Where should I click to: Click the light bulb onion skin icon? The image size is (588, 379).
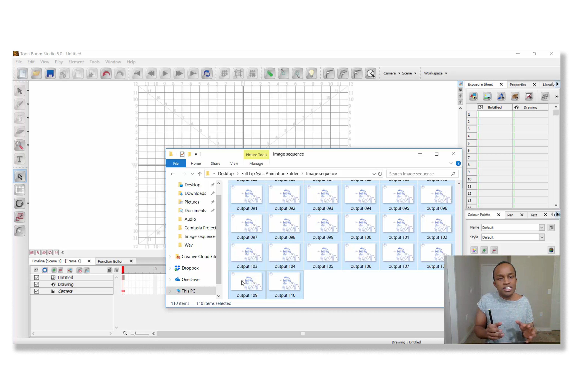pyautogui.click(x=311, y=73)
